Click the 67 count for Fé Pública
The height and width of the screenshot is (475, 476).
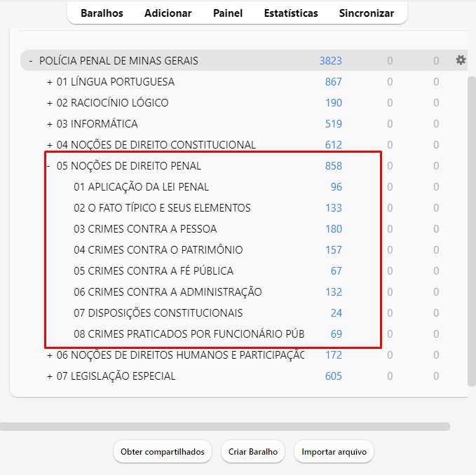click(336, 271)
